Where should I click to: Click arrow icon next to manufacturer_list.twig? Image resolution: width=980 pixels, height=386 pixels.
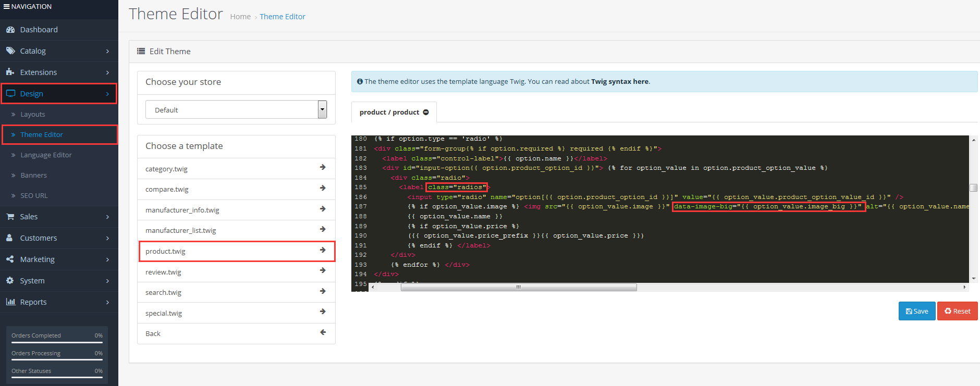(x=323, y=229)
